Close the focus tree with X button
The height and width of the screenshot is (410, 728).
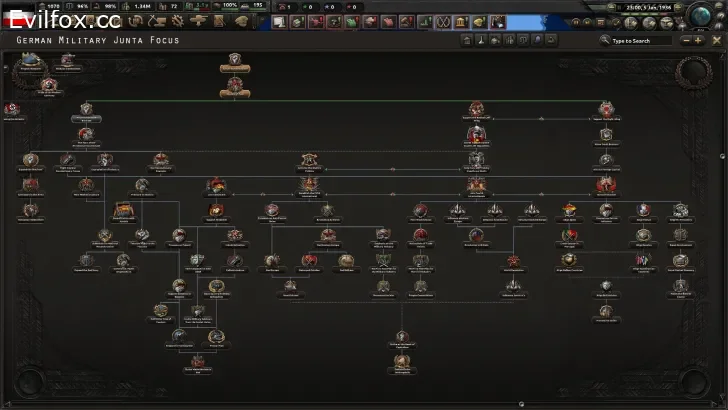717,40
